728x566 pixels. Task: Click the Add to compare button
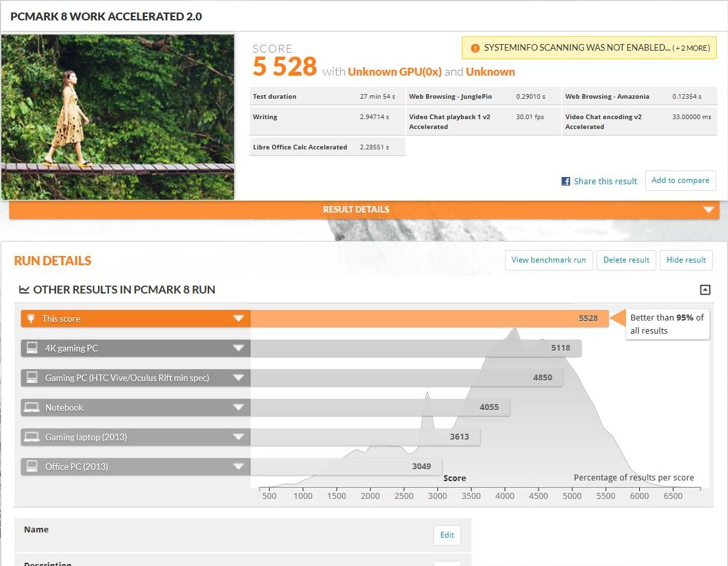tap(680, 180)
